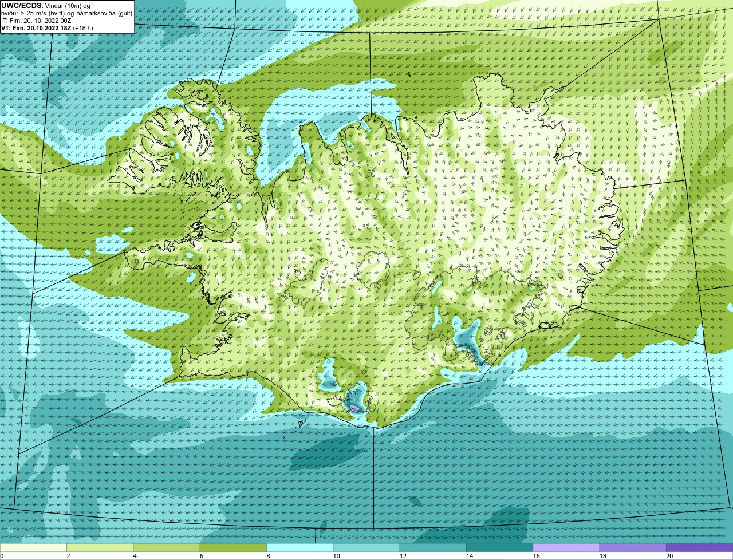Image resolution: width=733 pixels, height=560 pixels.
Task: Pick the light cyan 8–10 m/s legend swatch
Action: (x=300, y=548)
